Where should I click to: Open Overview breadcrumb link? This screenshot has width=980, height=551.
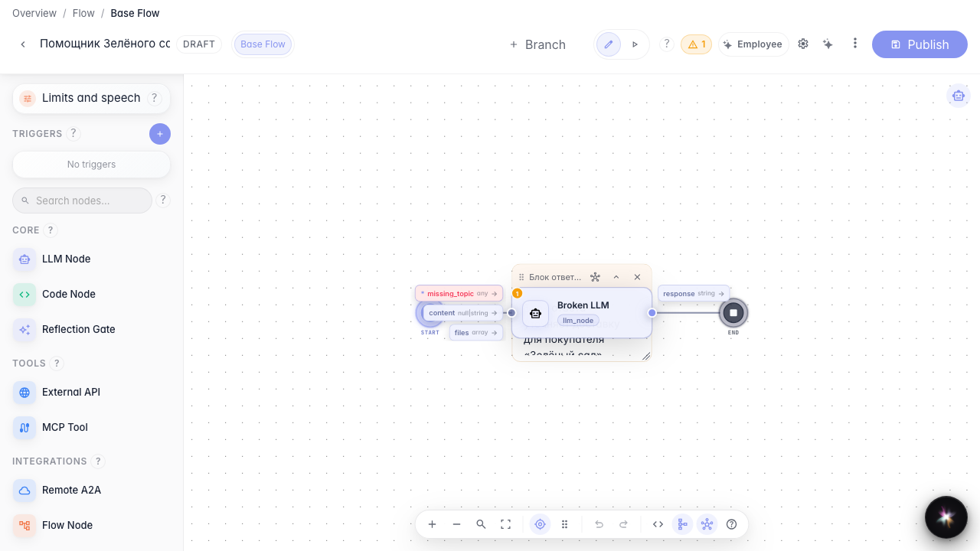coord(34,13)
